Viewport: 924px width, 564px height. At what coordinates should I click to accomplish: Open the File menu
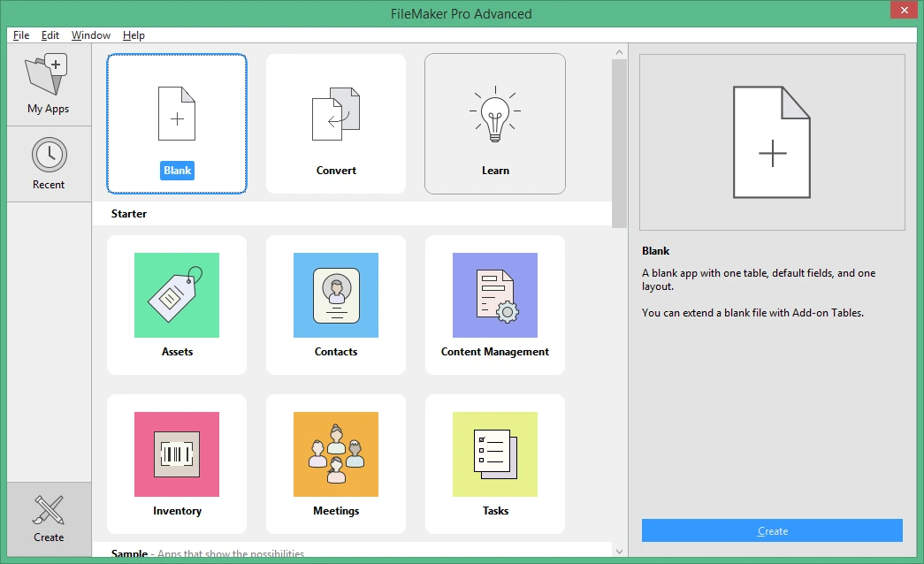pyautogui.click(x=21, y=35)
